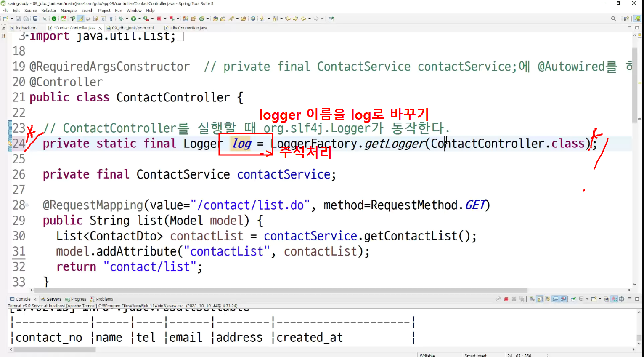This screenshot has height=357, width=644.
Task: Click the New file toolbar icon
Action: (5, 19)
